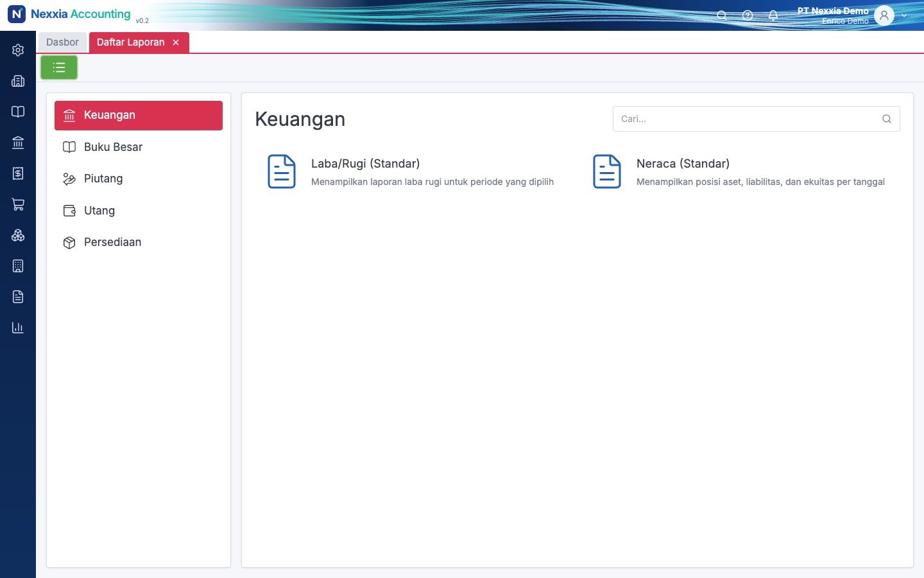
Task: Click the header search magnifier icon
Action: pyautogui.click(x=722, y=15)
